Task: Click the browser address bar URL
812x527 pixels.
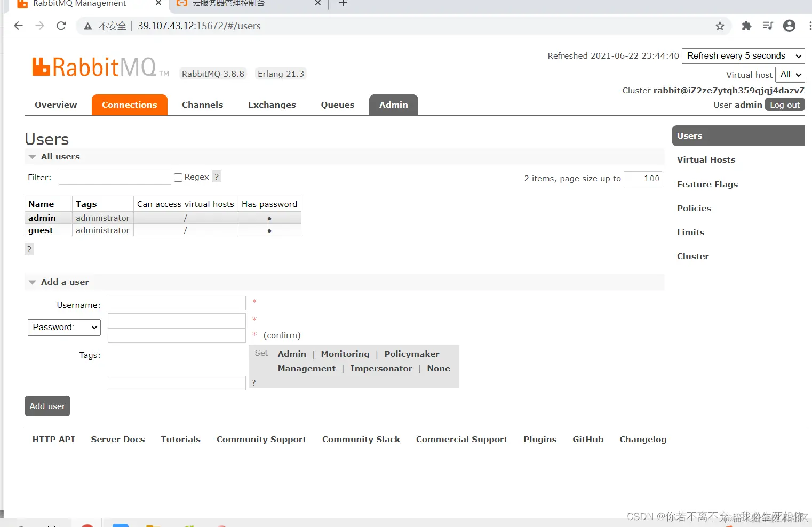Action: 199,26
